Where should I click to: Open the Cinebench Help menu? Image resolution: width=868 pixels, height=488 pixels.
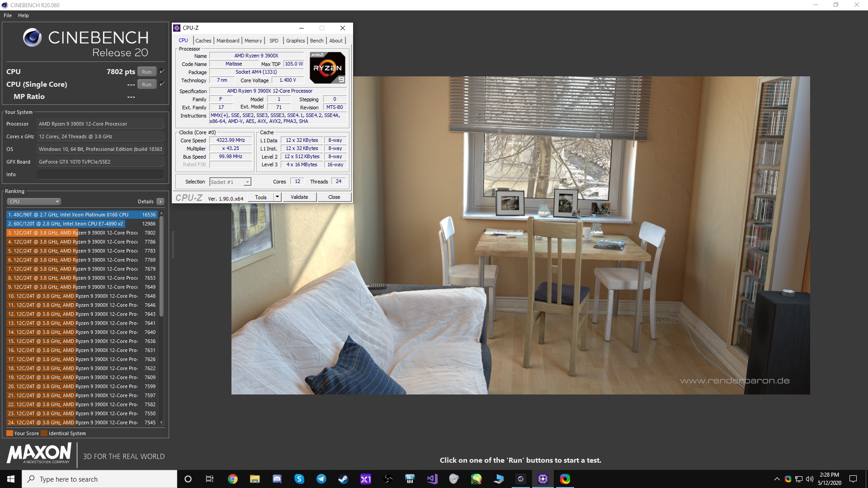tap(24, 15)
